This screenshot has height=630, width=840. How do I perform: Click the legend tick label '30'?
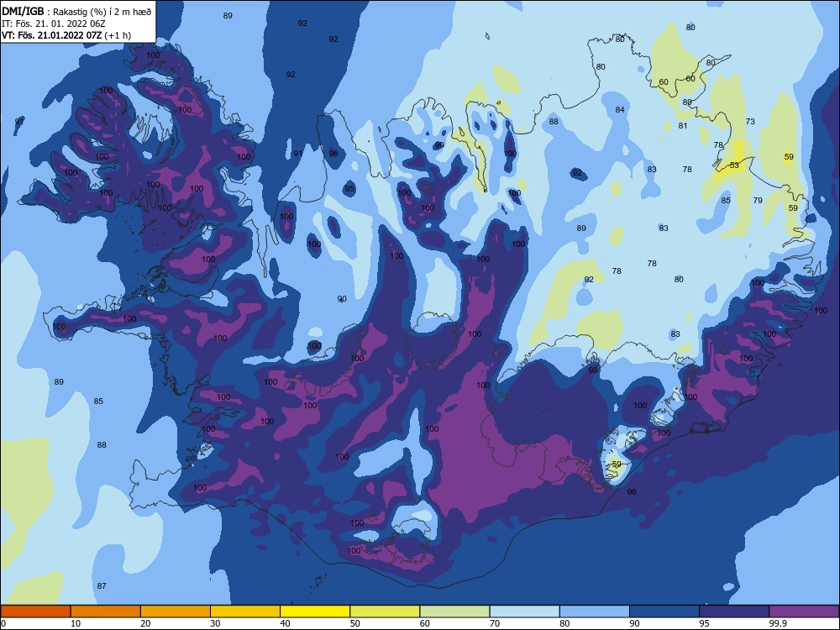pos(215,623)
